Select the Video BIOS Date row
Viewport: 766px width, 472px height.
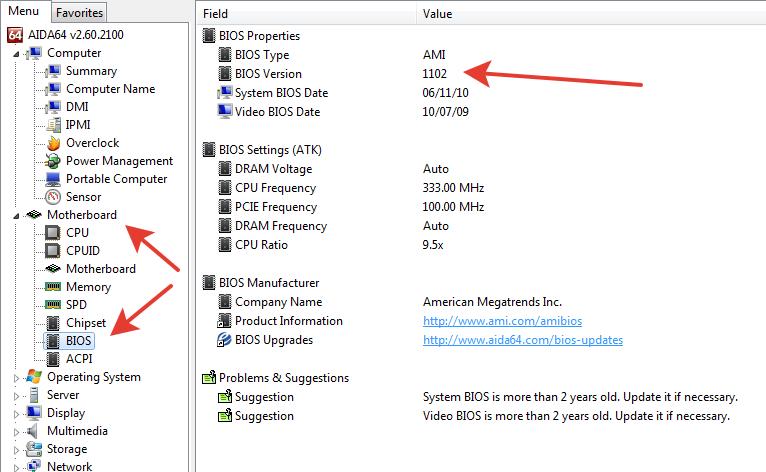(x=277, y=112)
